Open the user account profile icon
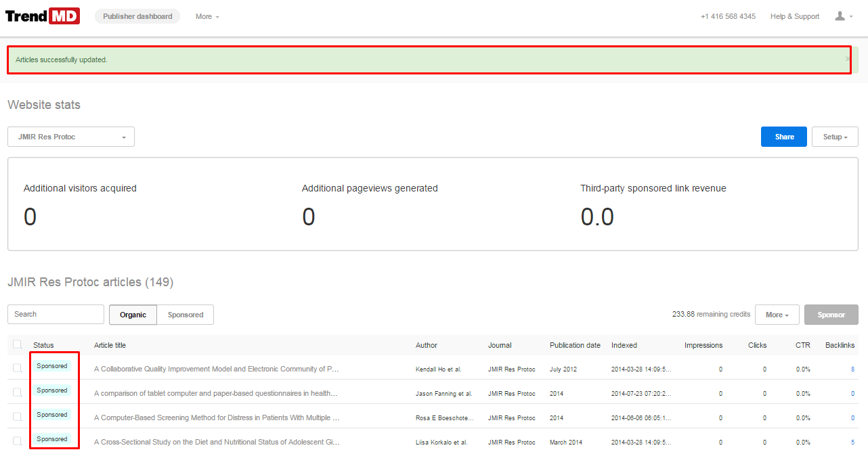 tap(840, 16)
